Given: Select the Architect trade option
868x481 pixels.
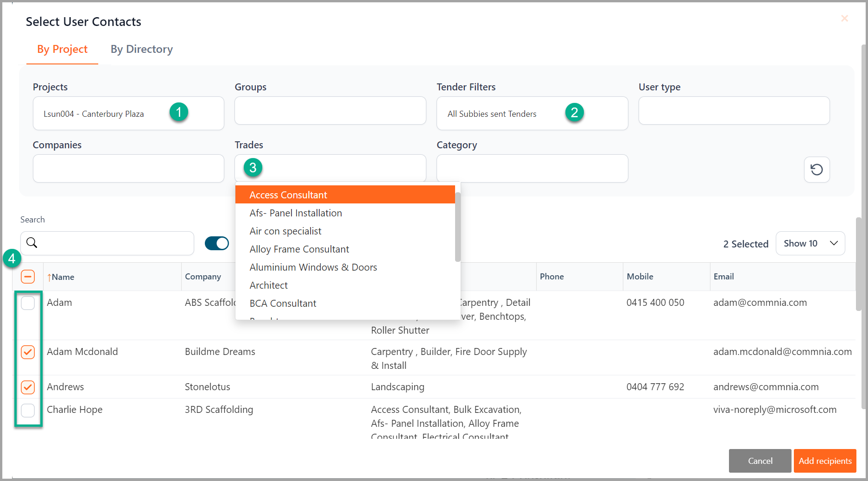Looking at the screenshot, I should tap(345, 285).
